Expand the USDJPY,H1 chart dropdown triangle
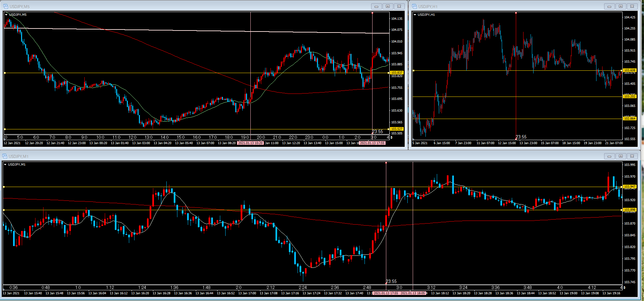644x301 pixels. pyautogui.click(x=415, y=15)
